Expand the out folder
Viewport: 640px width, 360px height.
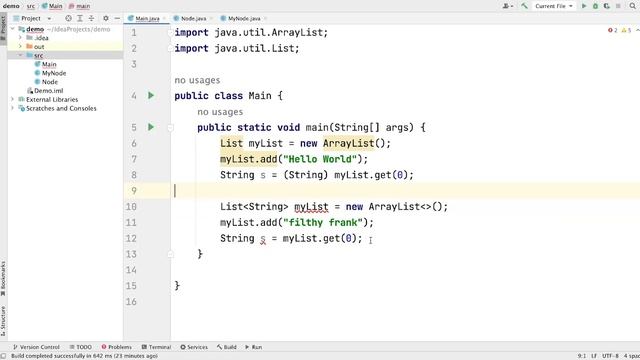(20, 47)
